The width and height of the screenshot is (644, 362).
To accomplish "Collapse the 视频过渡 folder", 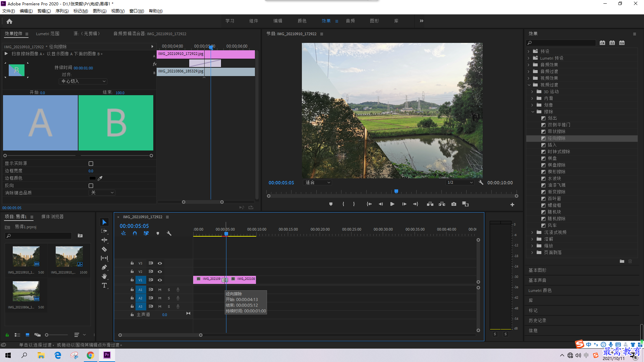I will [x=529, y=85].
